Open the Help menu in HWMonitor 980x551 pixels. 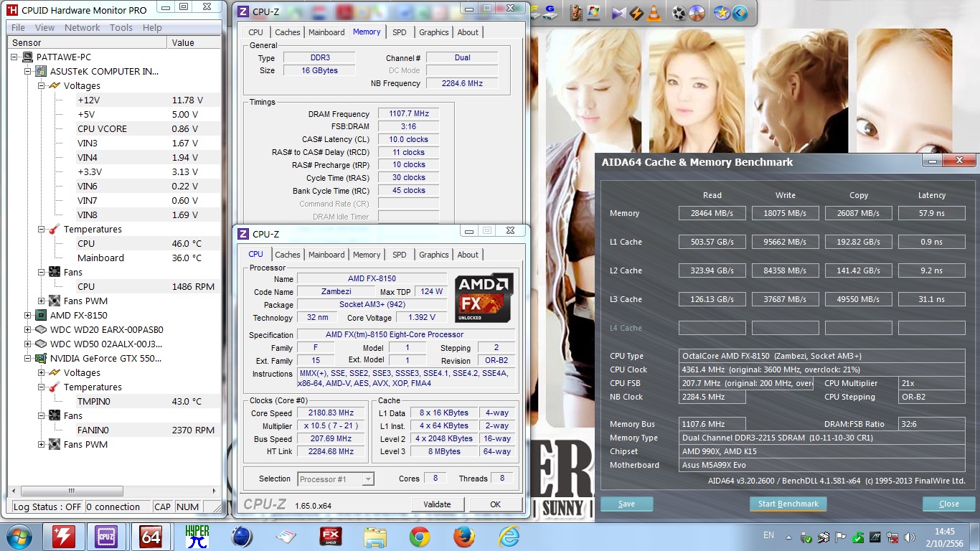click(x=152, y=27)
